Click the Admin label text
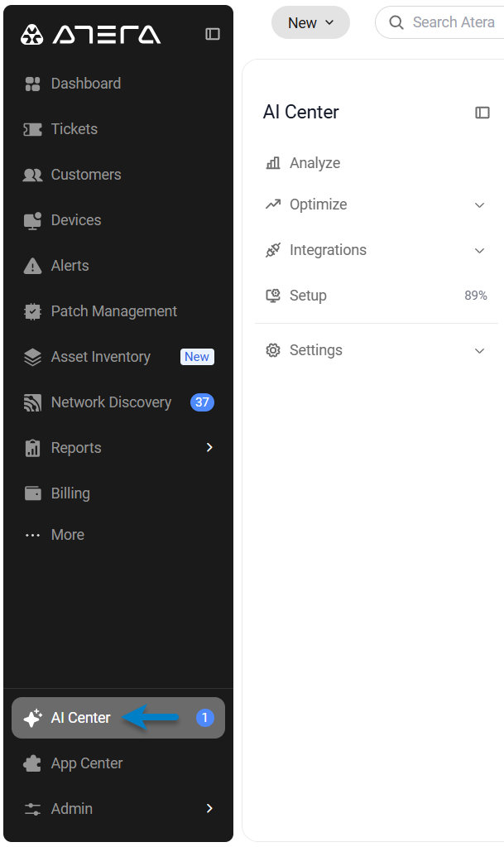Image resolution: width=504 pixels, height=847 pixels. tap(72, 809)
